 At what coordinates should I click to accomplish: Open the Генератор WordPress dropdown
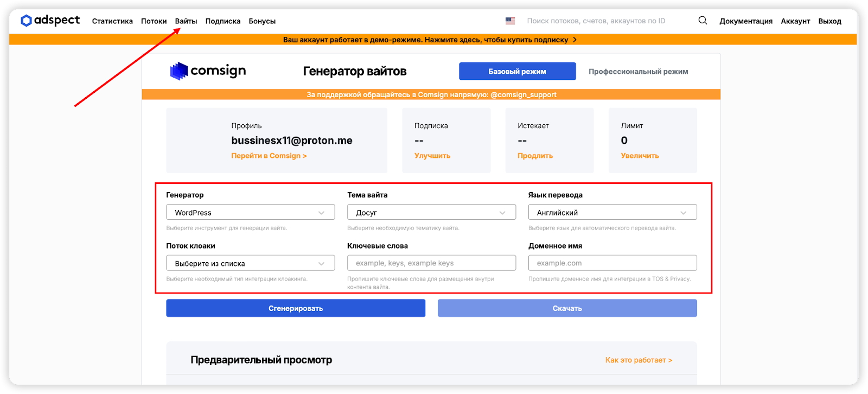point(250,213)
